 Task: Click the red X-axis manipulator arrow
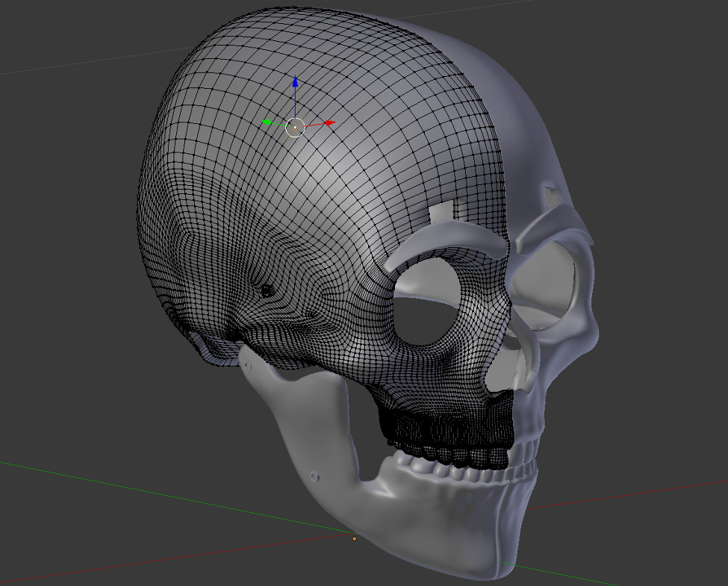tap(329, 123)
